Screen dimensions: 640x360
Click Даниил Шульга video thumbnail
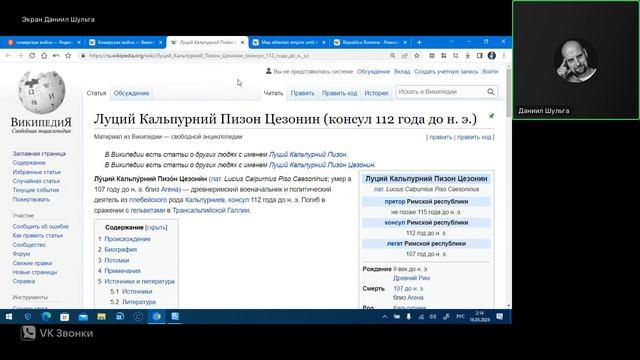point(576,60)
